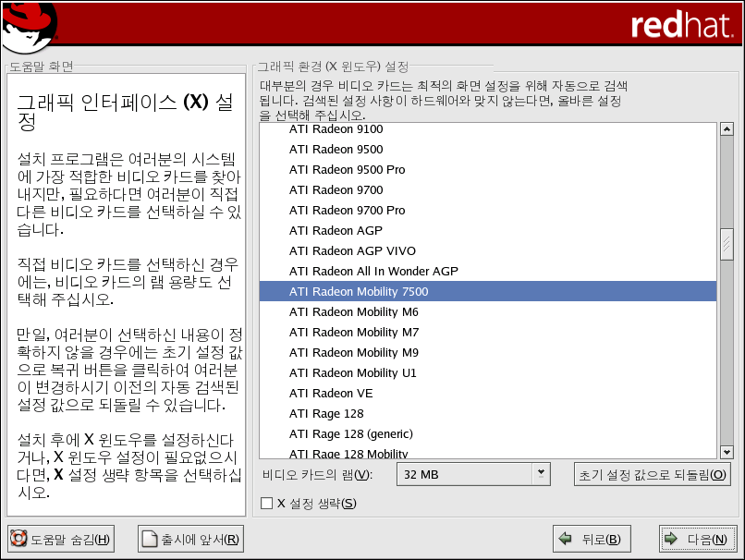Viewport: 745px width, 560px height.
Task: Pick ATI Radeon VE in the list
Action: [330, 394]
